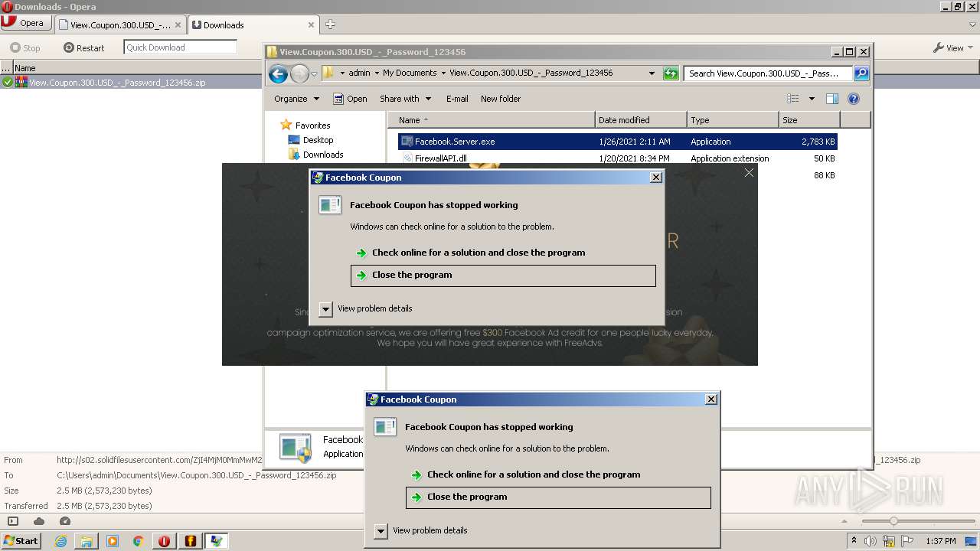Close the Downloads tab in Opera
This screenshot has width=980, height=551.
pos(311,24)
